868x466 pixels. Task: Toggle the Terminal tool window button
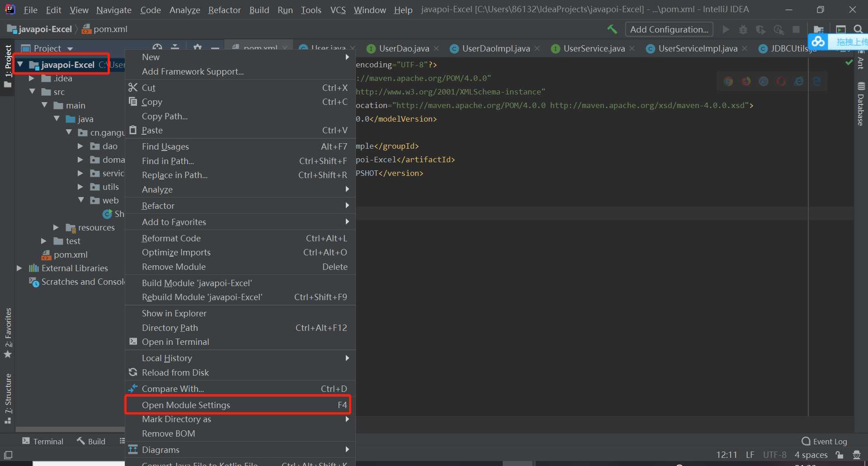click(42, 441)
